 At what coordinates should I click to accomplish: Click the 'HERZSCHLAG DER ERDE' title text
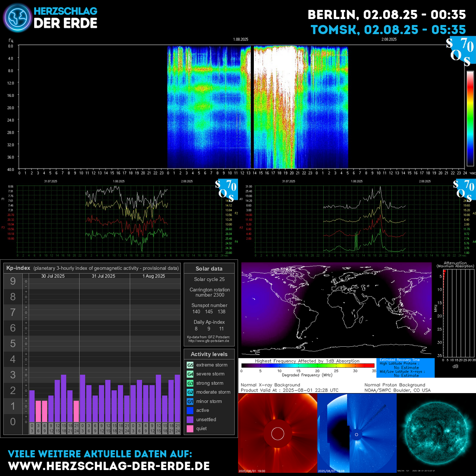(x=65, y=17)
